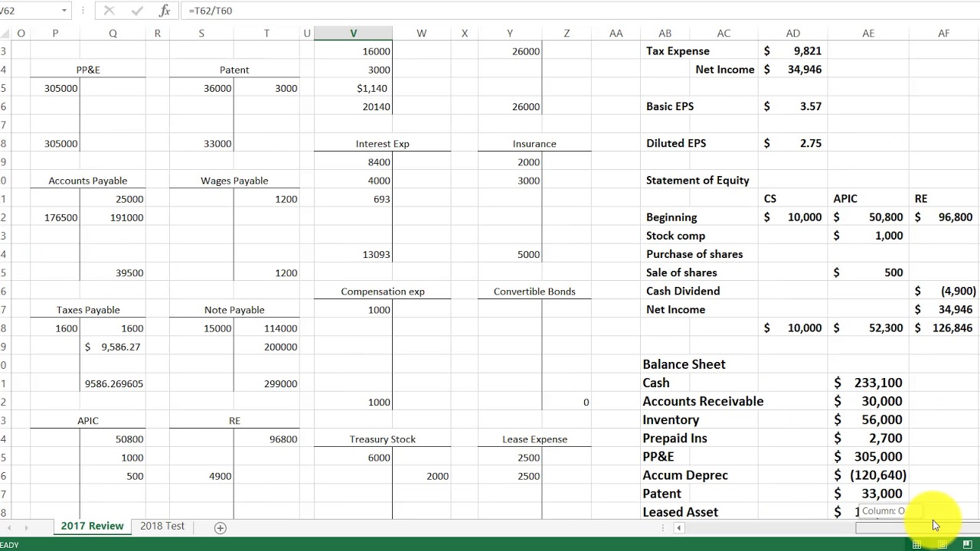Select the APIC total 52,300

pos(868,328)
